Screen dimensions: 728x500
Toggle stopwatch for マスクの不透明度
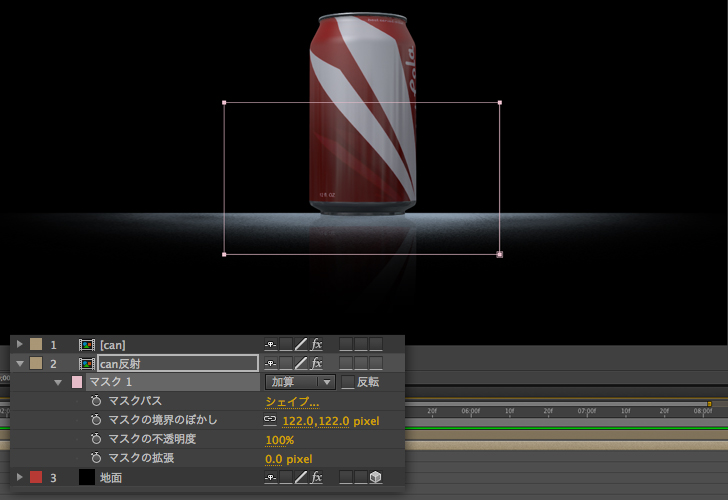tap(96, 439)
